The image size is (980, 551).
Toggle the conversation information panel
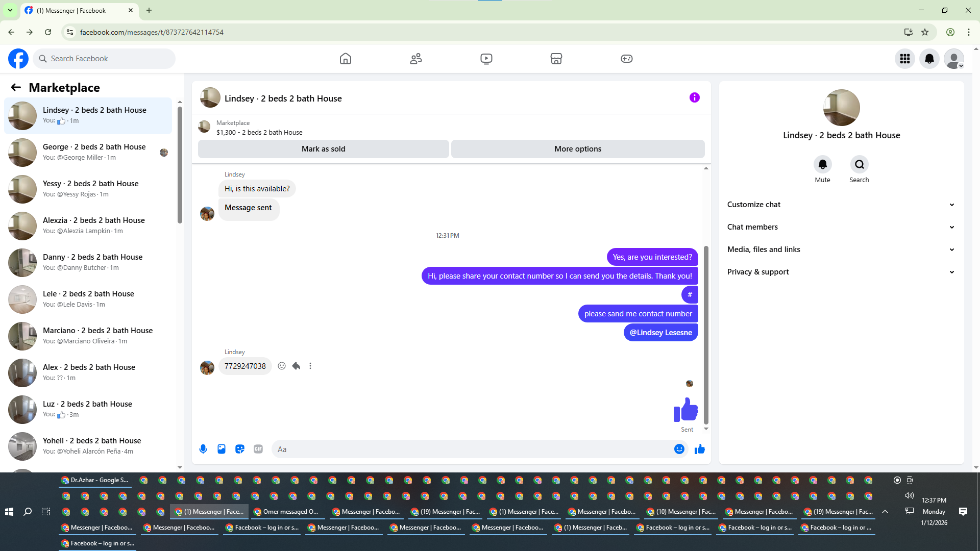tap(694, 97)
